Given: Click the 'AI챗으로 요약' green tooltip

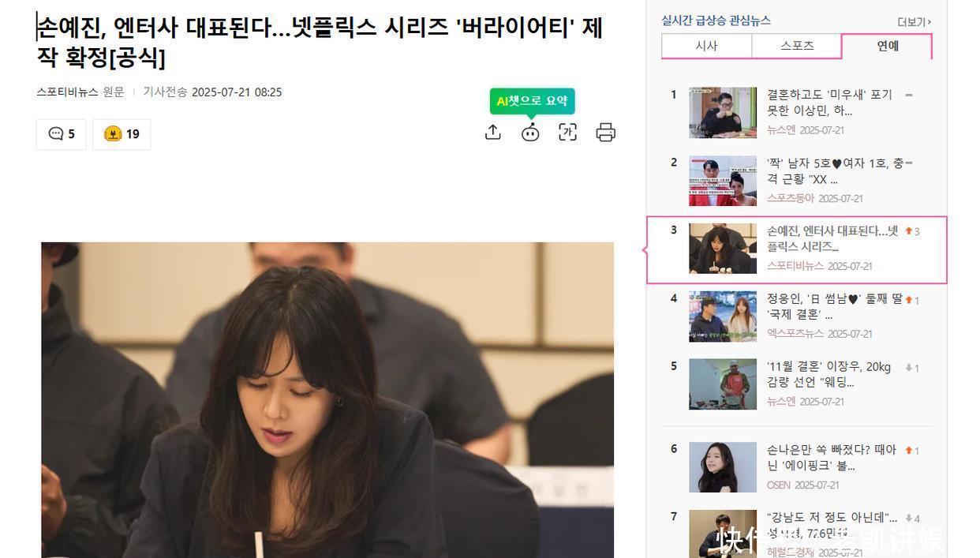Looking at the screenshot, I should [532, 101].
